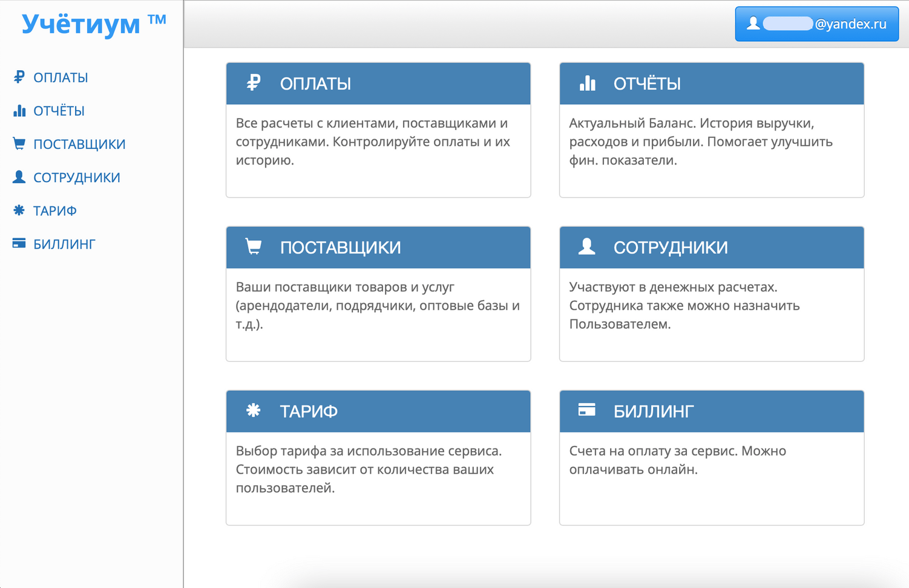Navigate to БИЛЛИНГ in the sidebar
The width and height of the screenshot is (909, 588).
(x=64, y=244)
